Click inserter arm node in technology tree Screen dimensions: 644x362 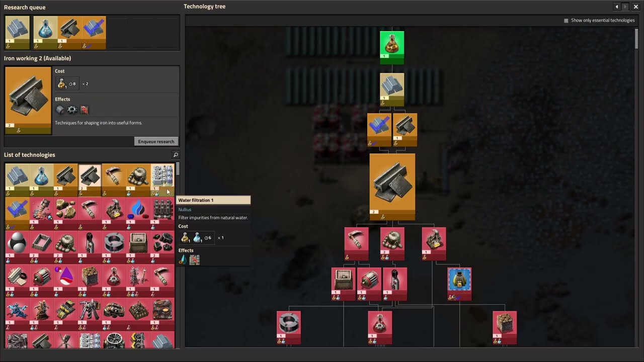[395, 284]
